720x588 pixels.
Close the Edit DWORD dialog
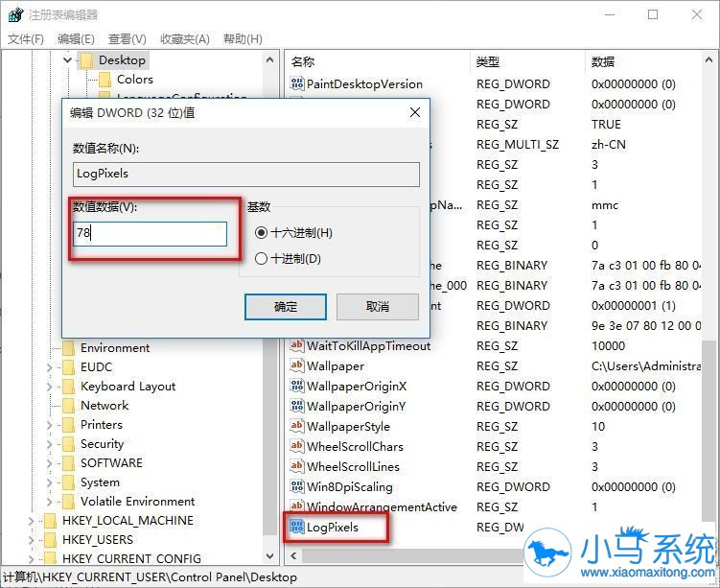pyautogui.click(x=415, y=112)
